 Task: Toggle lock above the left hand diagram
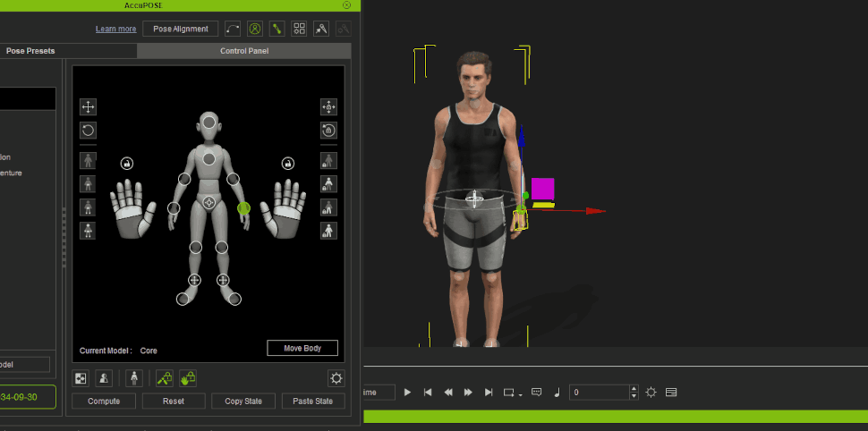pyautogui.click(x=127, y=164)
